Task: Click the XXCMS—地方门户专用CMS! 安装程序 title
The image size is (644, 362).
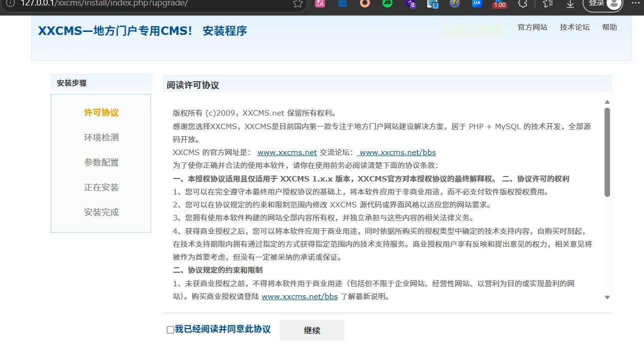Action: [x=142, y=31]
